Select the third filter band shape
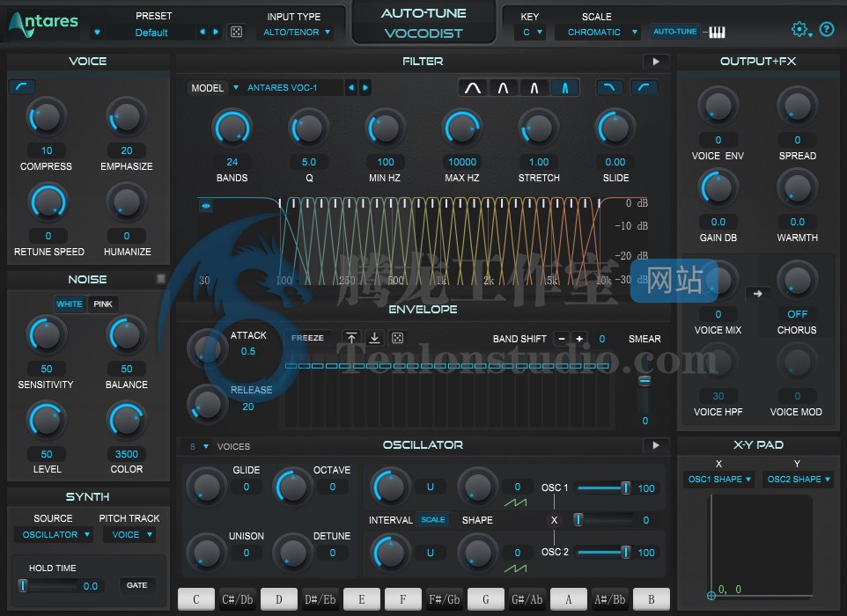The width and height of the screenshot is (847, 616). (x=534, y=87)
